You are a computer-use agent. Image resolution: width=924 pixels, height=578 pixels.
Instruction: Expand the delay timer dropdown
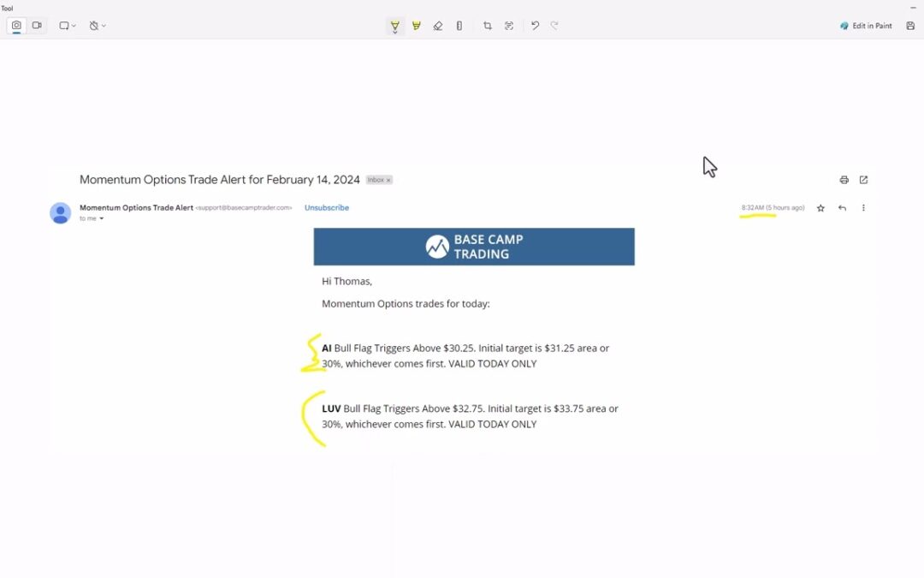(x=98, y=26)
